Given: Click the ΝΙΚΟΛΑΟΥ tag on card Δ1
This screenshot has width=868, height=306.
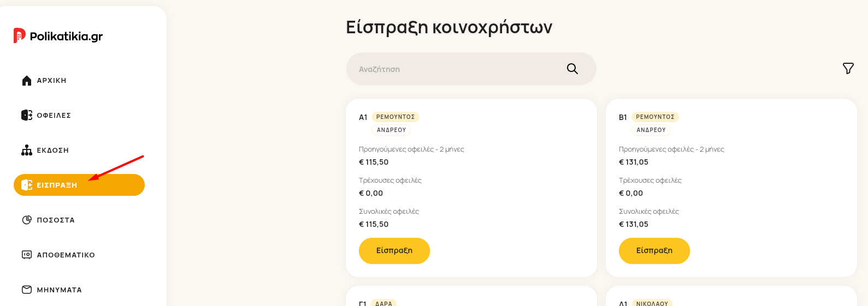Looking at the screenshot, I should click(652, 303).
